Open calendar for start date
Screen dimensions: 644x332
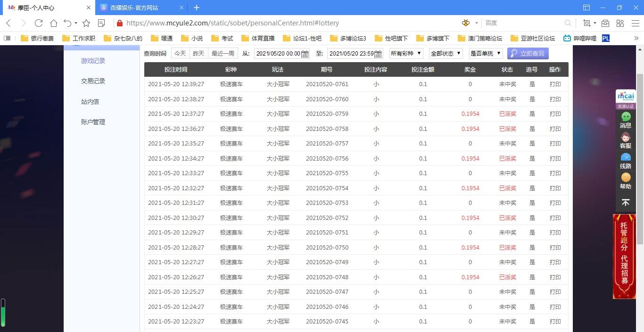[305, 54]
